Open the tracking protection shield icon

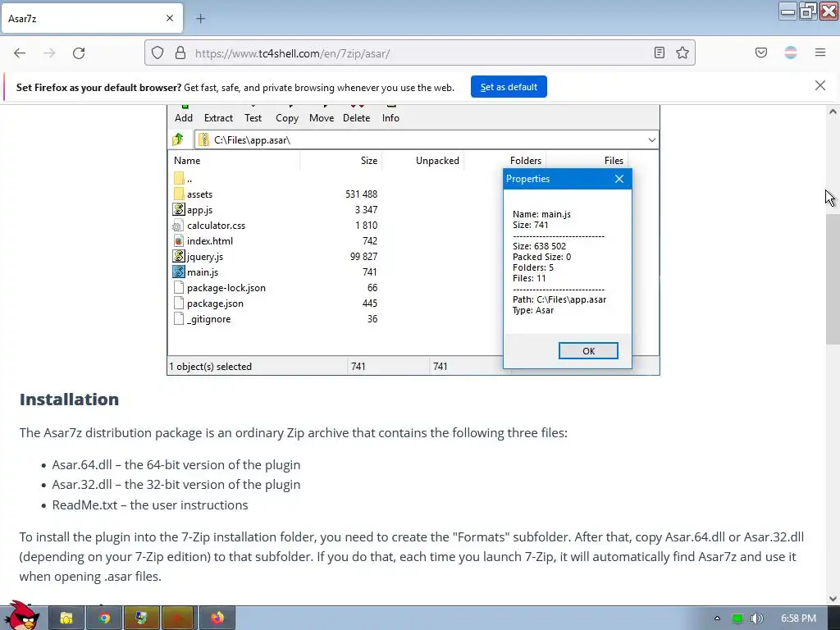[157, 52]
